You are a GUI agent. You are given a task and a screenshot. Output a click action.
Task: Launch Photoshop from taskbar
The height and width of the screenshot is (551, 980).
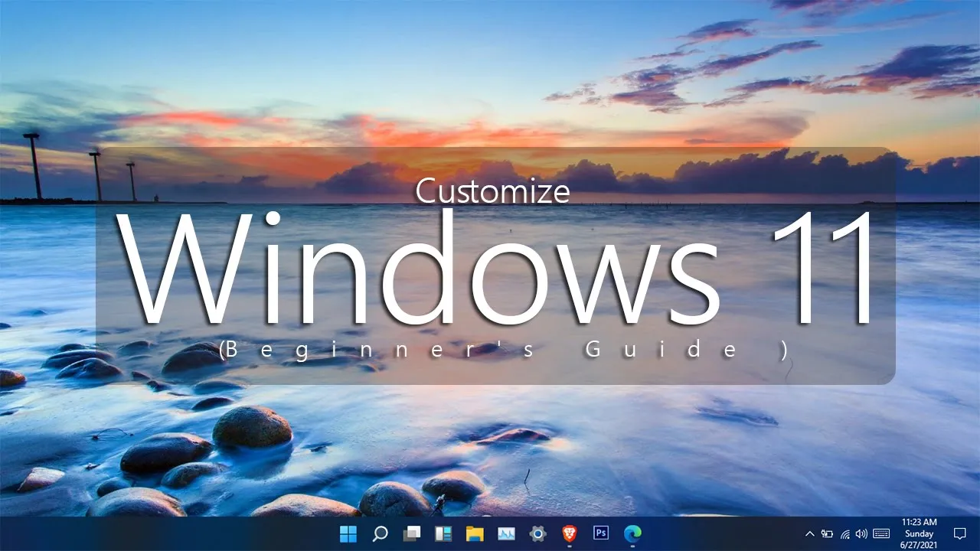(x=601, y=533)
